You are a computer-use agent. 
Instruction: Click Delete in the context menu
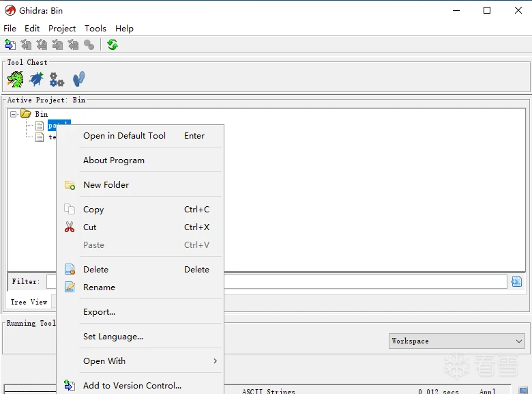pyautogui.click(x=95, y=270)
